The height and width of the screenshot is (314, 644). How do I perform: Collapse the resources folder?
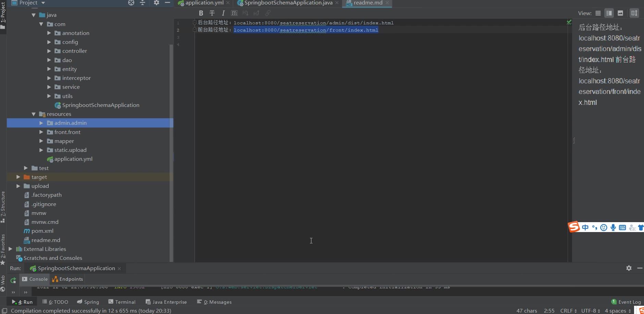34,114
